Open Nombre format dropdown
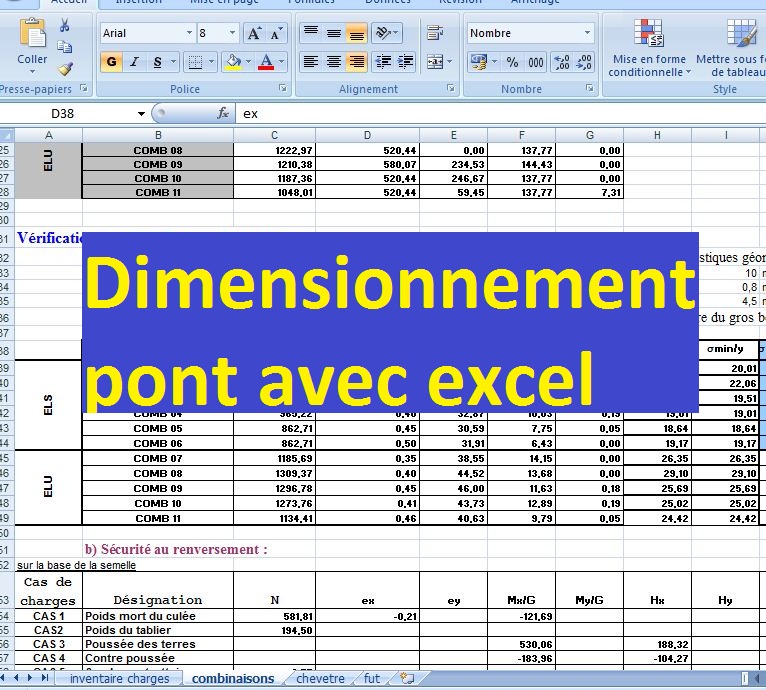The width and height of the screenshot is (766, 690). 587,33
